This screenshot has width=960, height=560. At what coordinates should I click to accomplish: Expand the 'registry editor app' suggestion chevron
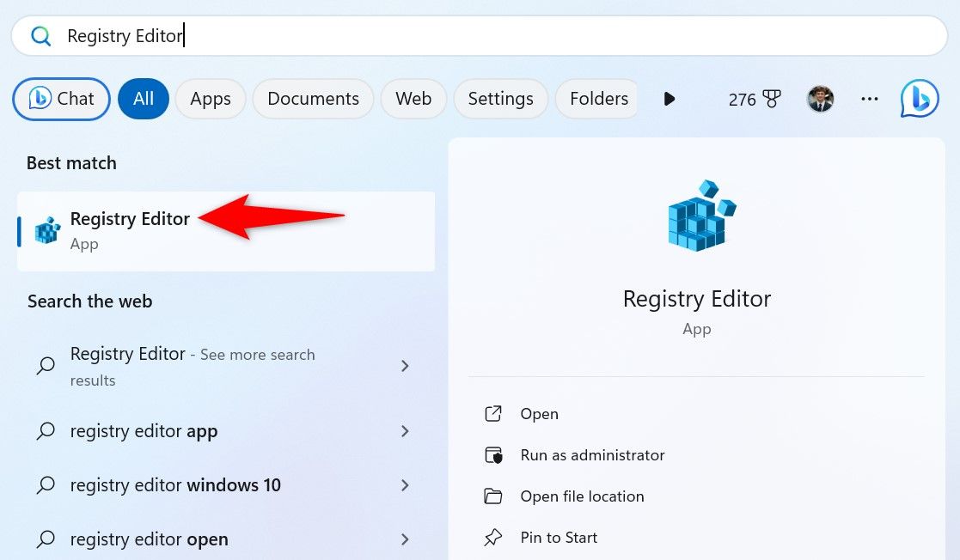point(405,431)
